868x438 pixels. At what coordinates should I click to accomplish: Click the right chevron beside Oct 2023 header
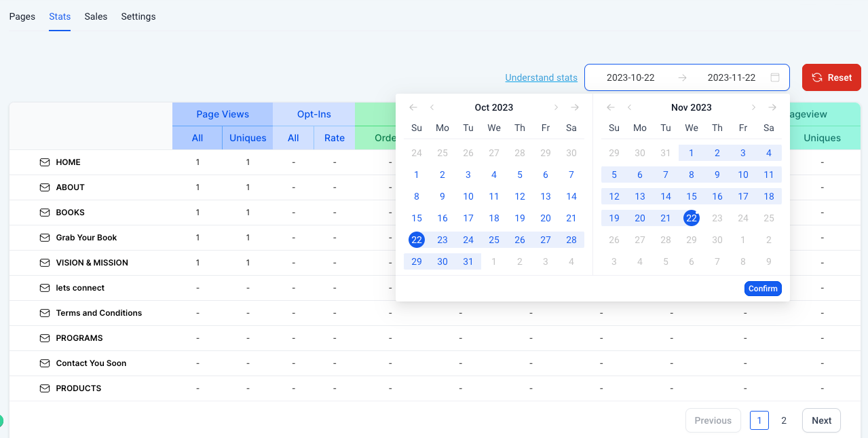[556, 107]
